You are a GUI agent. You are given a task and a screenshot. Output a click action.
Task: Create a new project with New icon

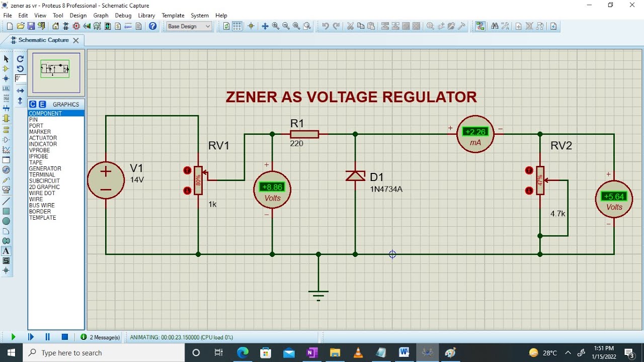[x=10, y=26]
